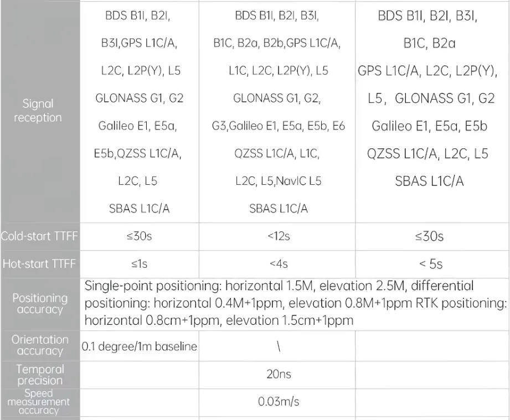Select the GLONASS G1, G2 text in first column

[139, 98]
